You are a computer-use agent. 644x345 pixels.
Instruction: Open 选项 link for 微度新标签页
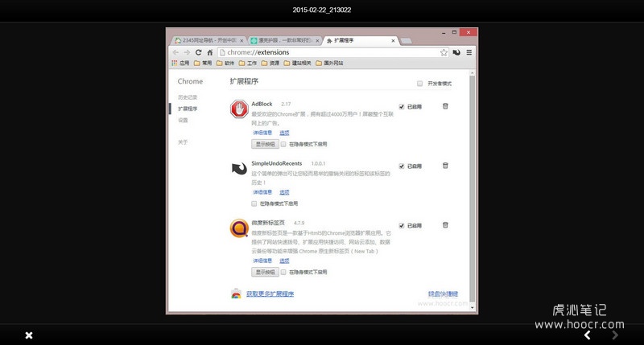(x=284, y=261)
